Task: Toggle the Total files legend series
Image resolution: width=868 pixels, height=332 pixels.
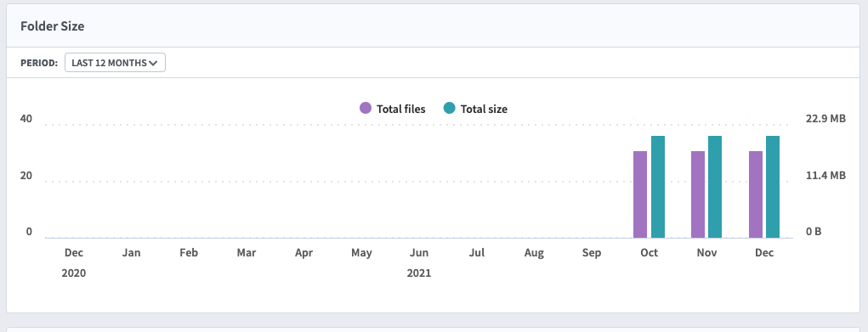Action: (x=393, y=109)
